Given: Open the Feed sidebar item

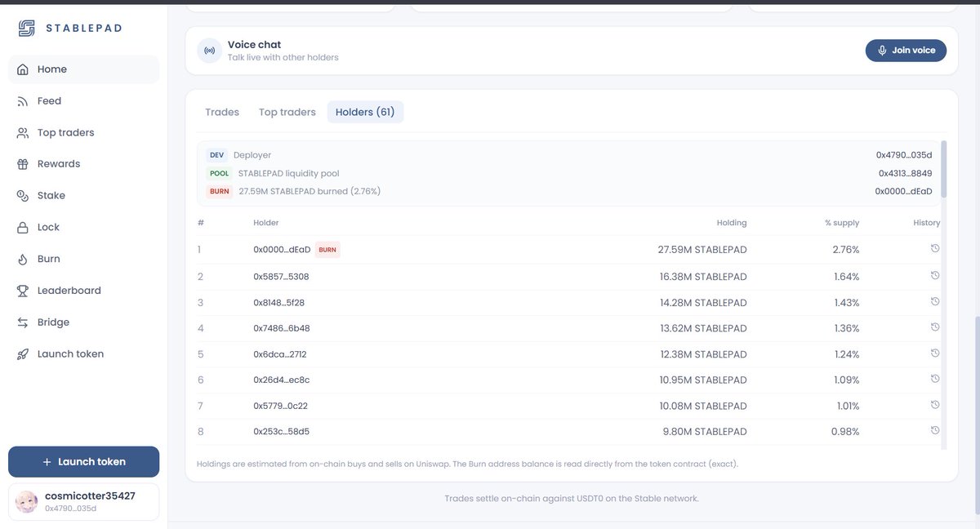Looking at the screenshot, I should tap(83, 101).
